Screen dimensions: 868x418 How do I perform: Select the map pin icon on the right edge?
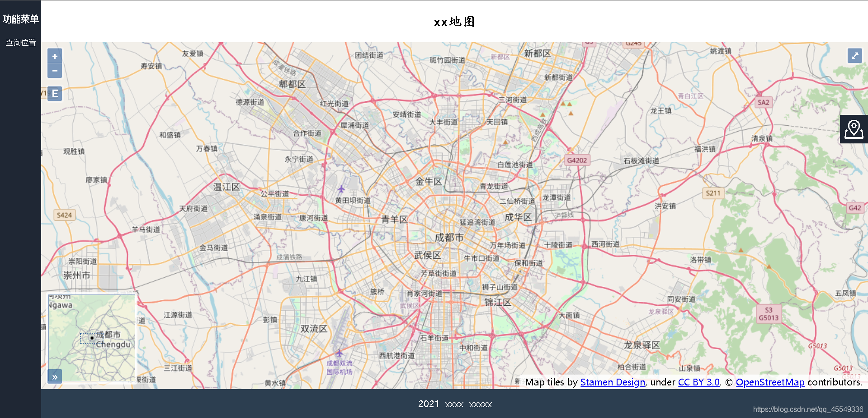(x=854, y=128)
